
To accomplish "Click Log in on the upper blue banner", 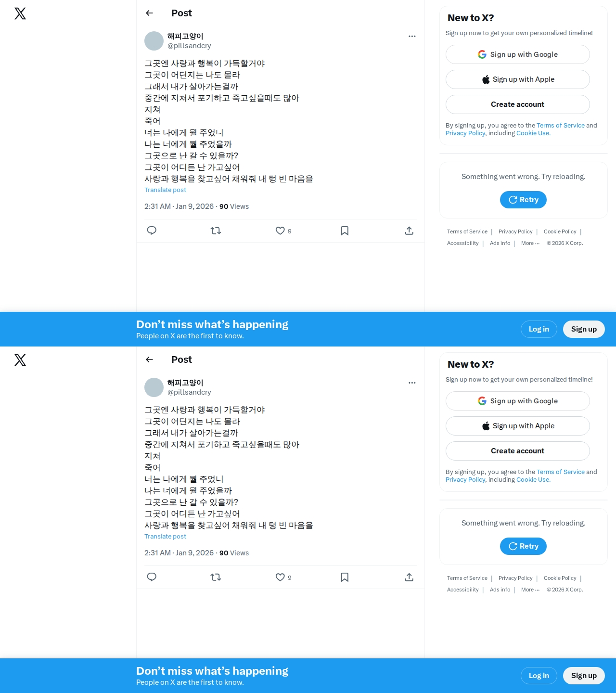I will click(539, 329).
